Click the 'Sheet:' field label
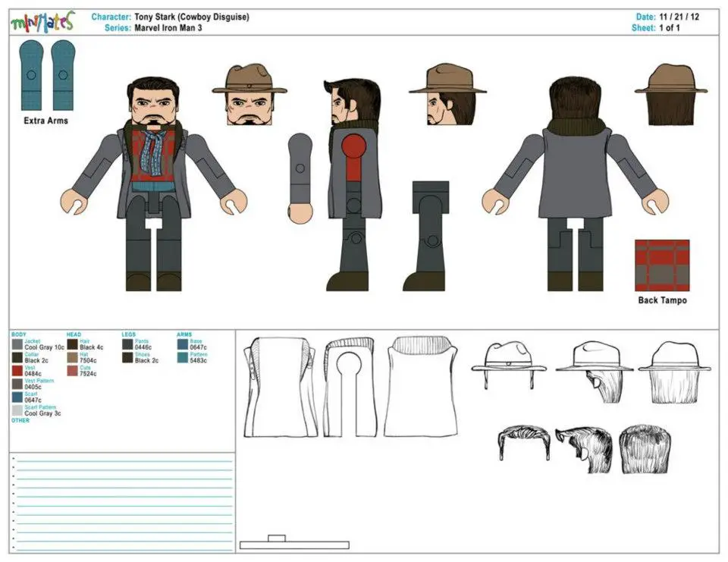Image resolution: width=728 pixels, height=562 pixels. 644,28
